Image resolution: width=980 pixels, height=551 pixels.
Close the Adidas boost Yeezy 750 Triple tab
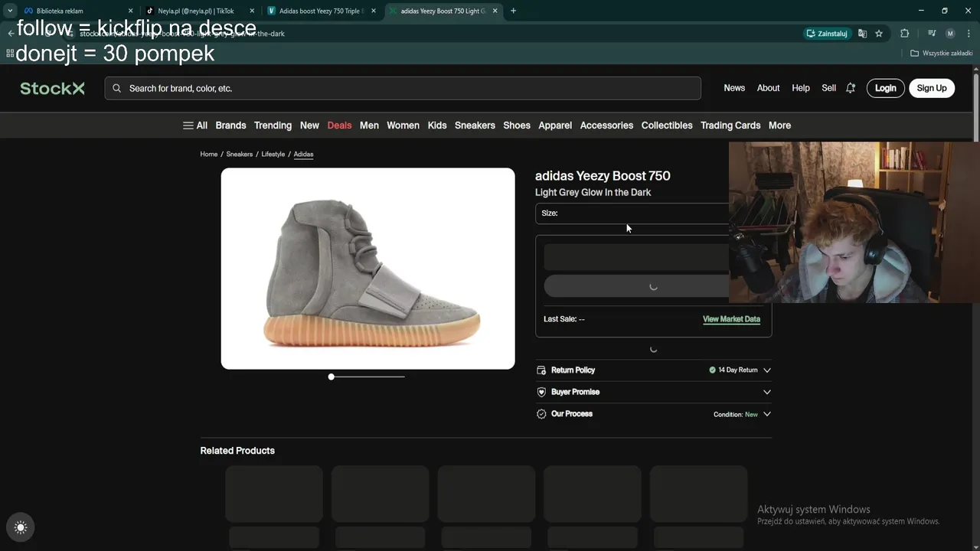coord(374,11)
